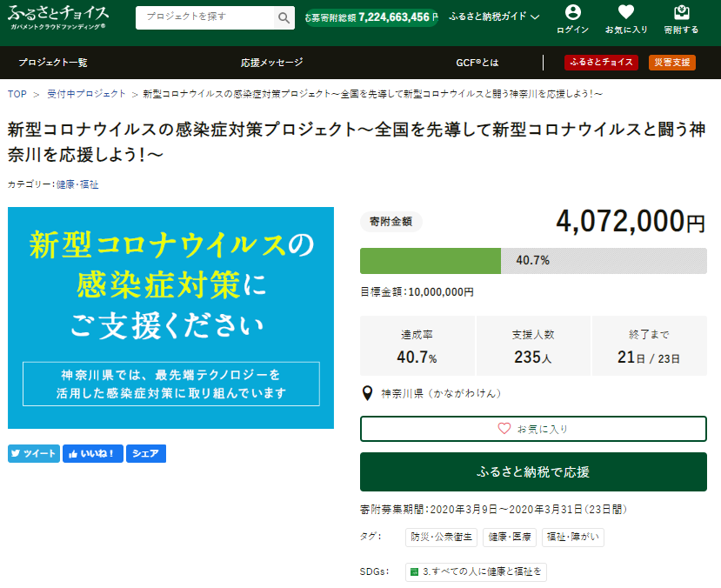Open the GCF®とは menu item
This screenshot has width=721, height=588.
[x=477, y=63]
